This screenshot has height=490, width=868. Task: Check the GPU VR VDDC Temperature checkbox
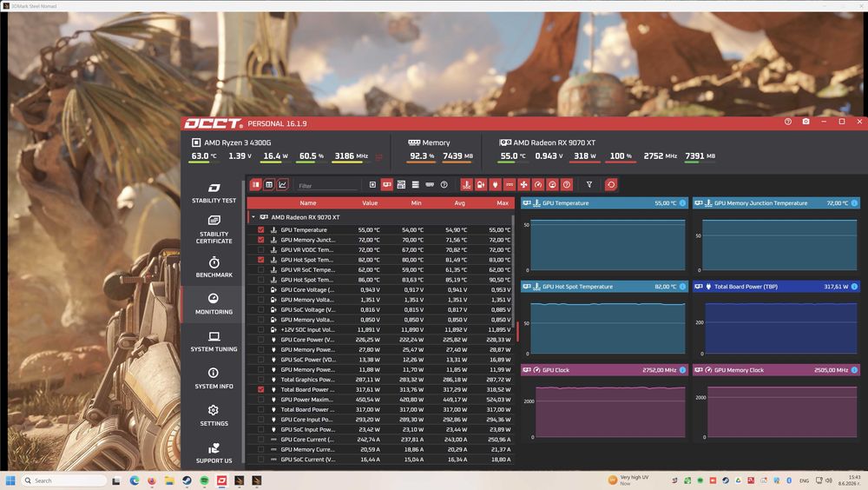click(x=260, y=249)
